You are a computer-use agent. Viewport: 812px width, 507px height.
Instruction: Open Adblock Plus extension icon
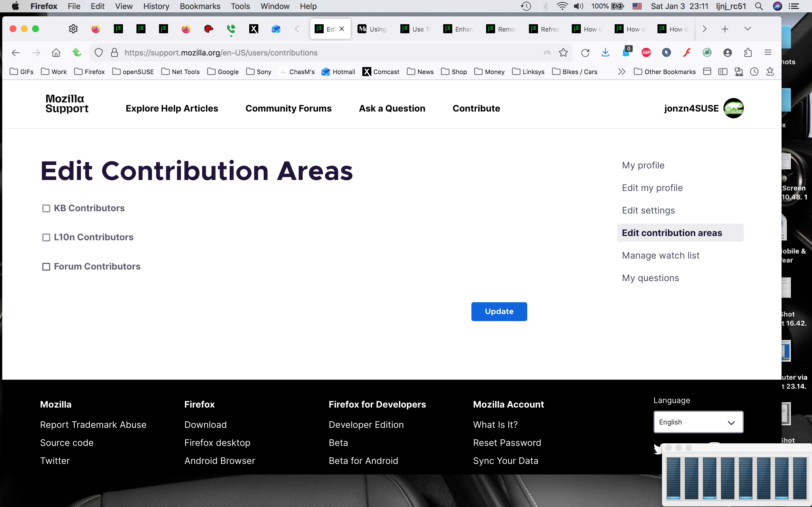[x=646, y=53]
